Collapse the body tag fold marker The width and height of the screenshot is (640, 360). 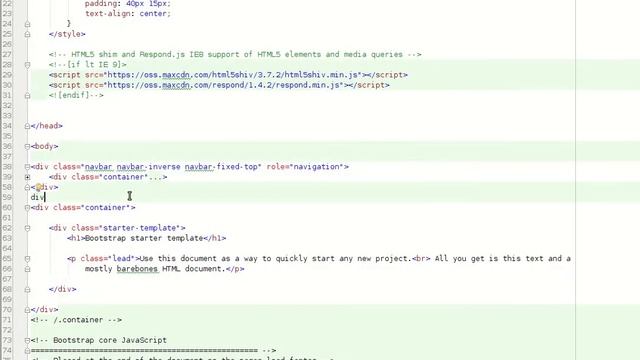point(27,147)
